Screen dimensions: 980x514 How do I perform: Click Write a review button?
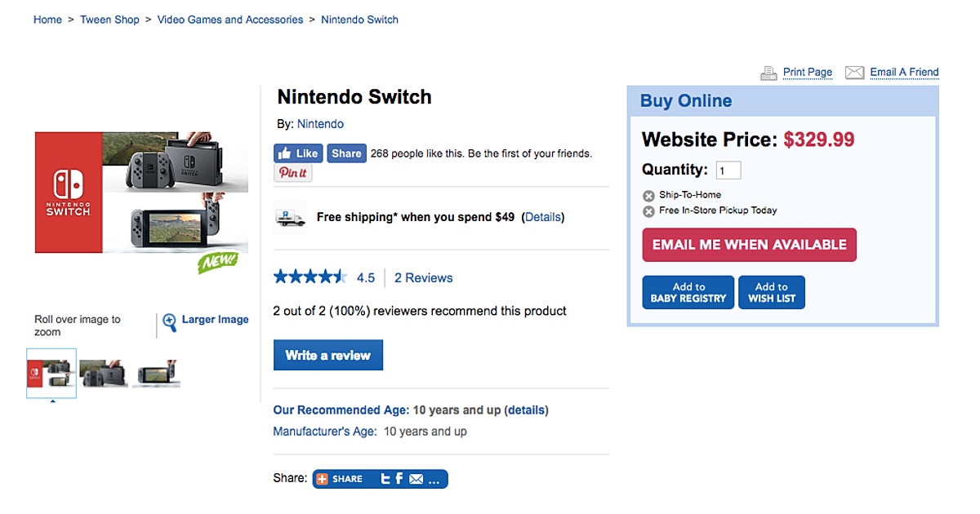click(327, 356)
